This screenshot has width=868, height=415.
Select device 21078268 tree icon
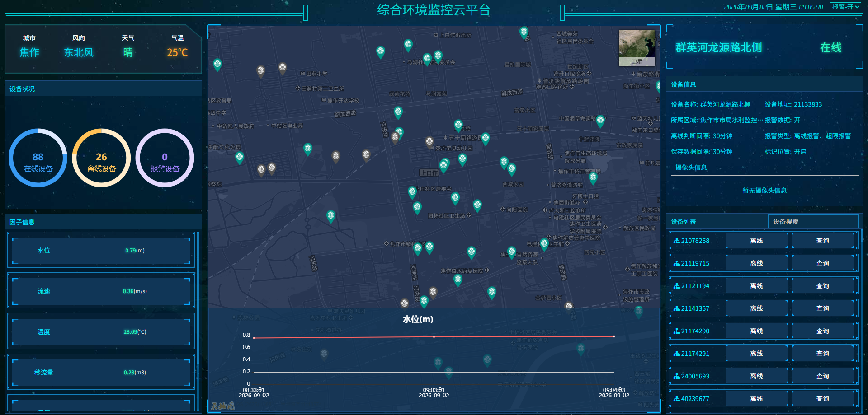coord(677,241)
